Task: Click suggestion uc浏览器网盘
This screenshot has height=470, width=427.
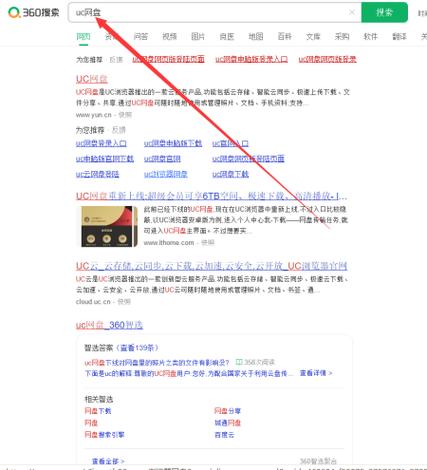Action: (x=166, y=174)
